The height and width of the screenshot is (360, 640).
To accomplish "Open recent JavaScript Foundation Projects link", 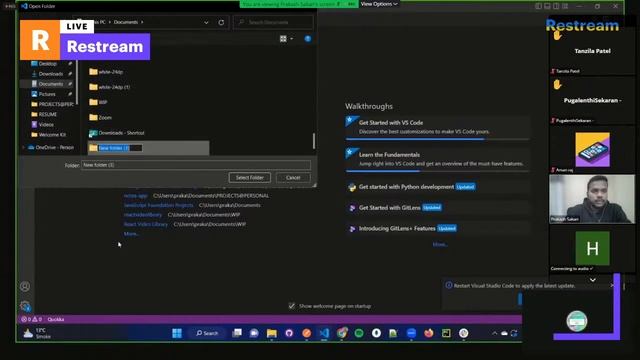I will [158, 205].
